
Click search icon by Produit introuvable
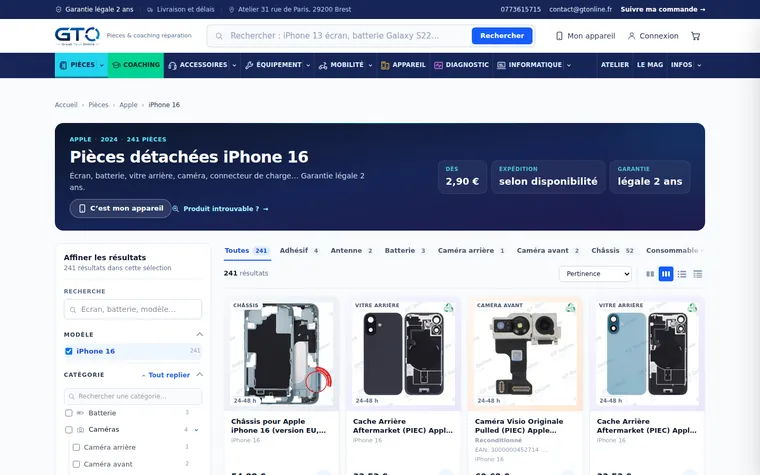click(175, 209)
